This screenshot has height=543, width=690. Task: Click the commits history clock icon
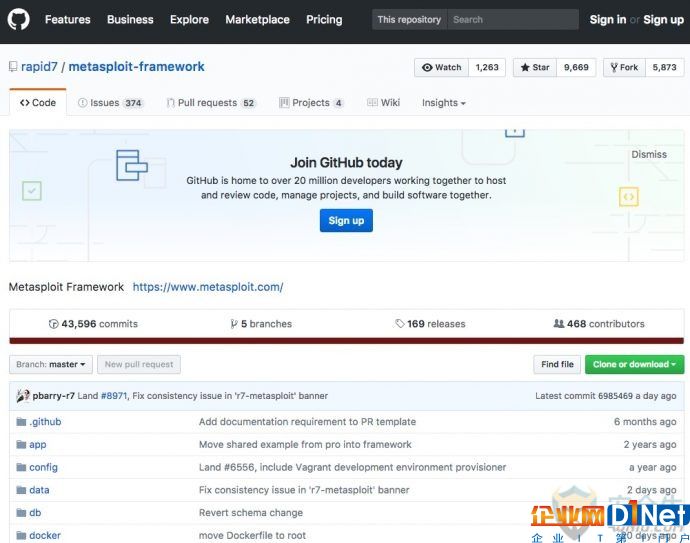point(53,324)
